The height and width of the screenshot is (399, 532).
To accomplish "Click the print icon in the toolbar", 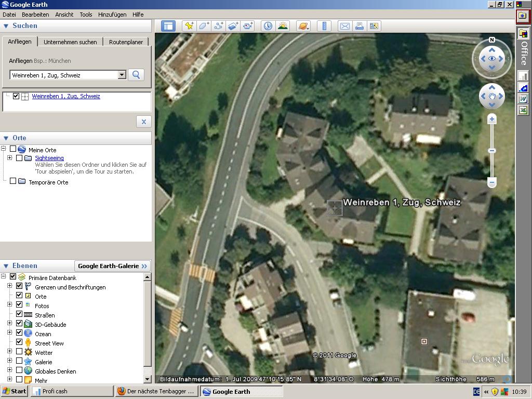I will coord(359,26).
